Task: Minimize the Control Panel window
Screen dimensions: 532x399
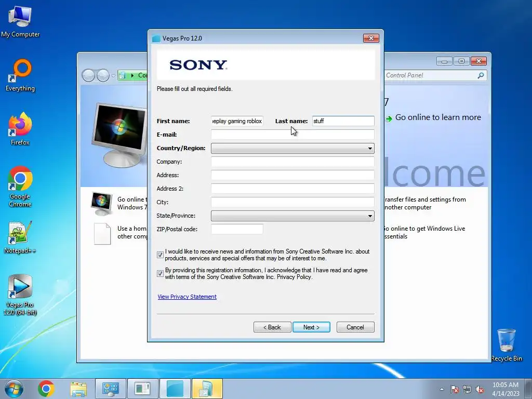Action: (445, 61)
